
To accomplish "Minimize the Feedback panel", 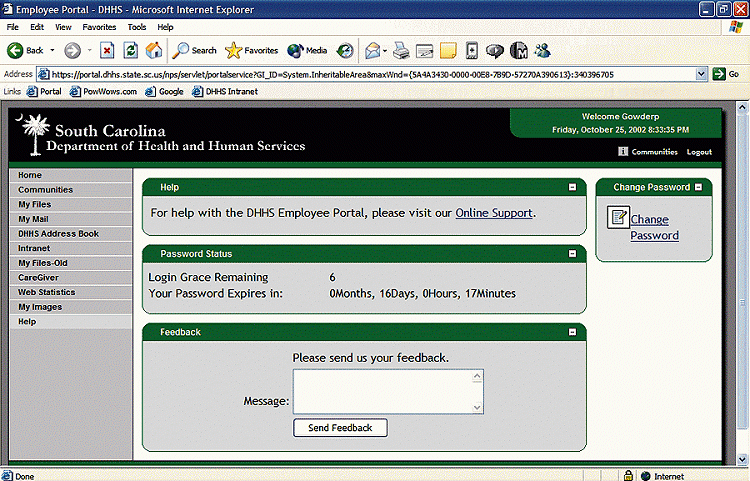I will [x=572, y=332].
